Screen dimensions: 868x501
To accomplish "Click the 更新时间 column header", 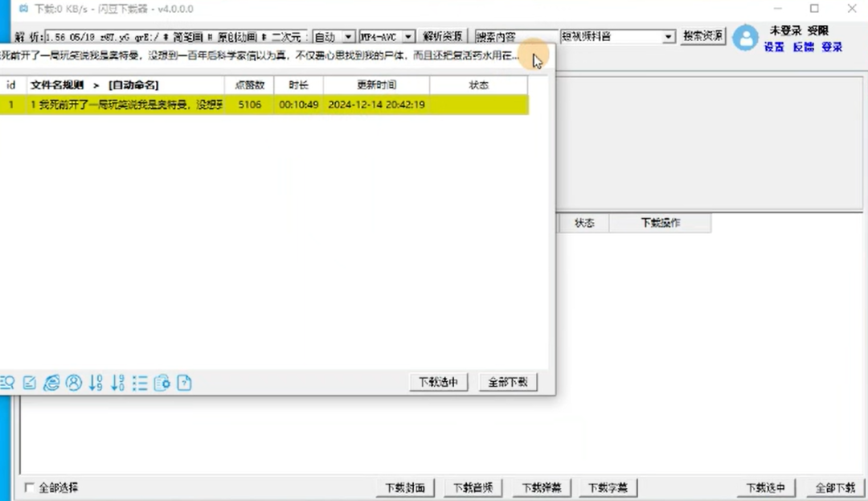I will [x=376, y=85].
